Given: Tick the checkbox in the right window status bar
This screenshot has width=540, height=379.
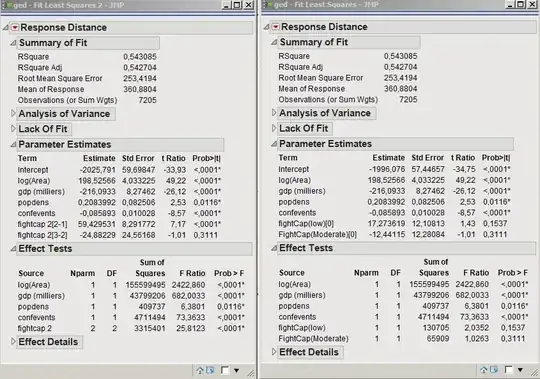Looking at the screenshot, I should pos(508,370).
